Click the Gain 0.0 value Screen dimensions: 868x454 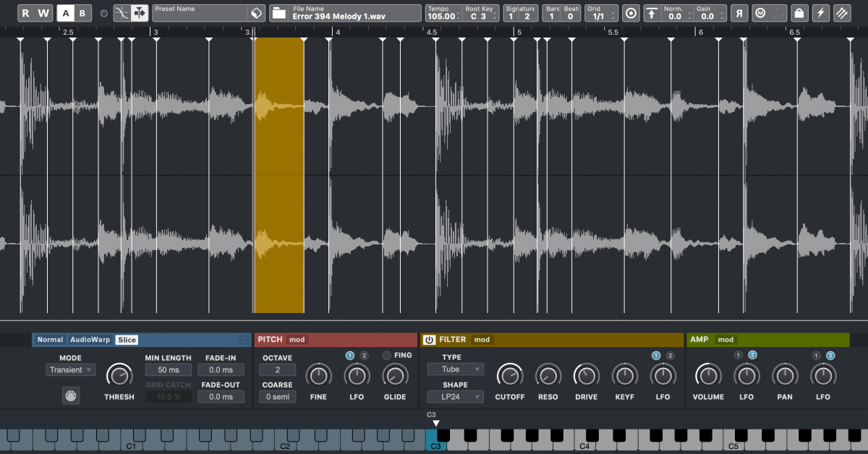click(706, 16)
